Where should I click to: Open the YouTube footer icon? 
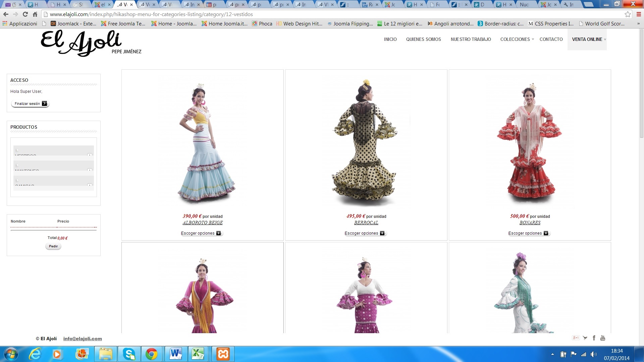pyautogui.click(x=603, y=338)
